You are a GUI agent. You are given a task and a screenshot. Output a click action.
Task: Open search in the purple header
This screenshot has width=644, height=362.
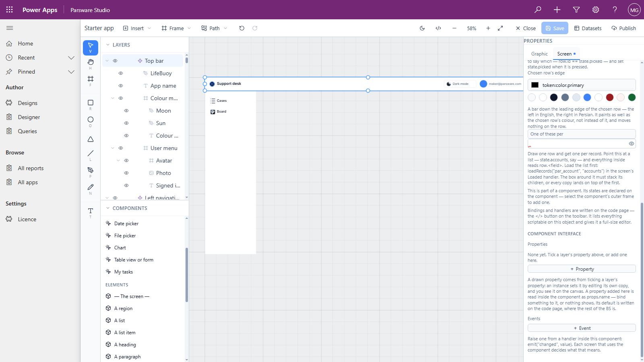[x=538, y=10]
